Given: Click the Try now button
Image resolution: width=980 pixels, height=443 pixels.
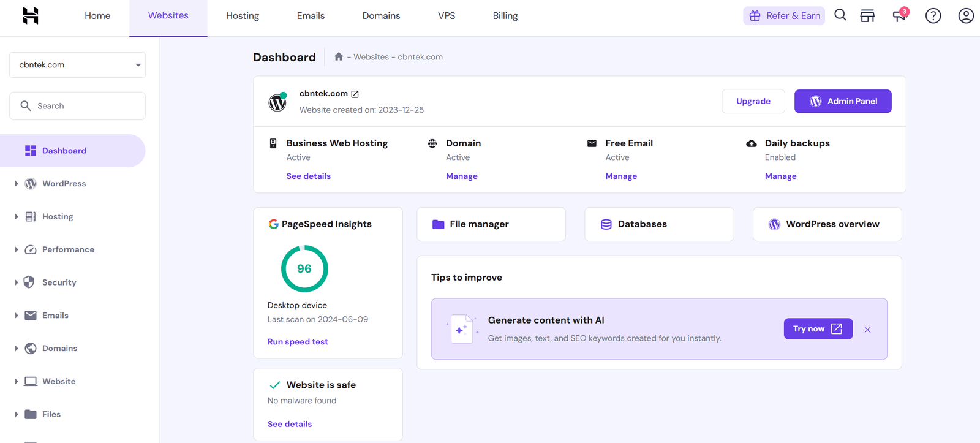Looking at the screenshot, I should (x=818, y=329).
